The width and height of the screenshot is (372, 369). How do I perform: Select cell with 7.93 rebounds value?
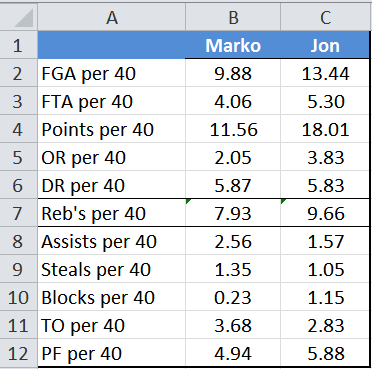pos(233,213)
